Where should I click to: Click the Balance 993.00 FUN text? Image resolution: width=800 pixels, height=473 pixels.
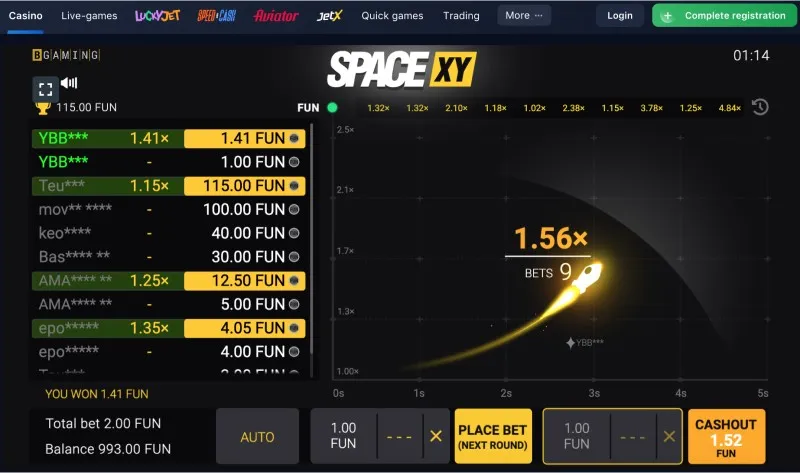(x=108, y=449)
